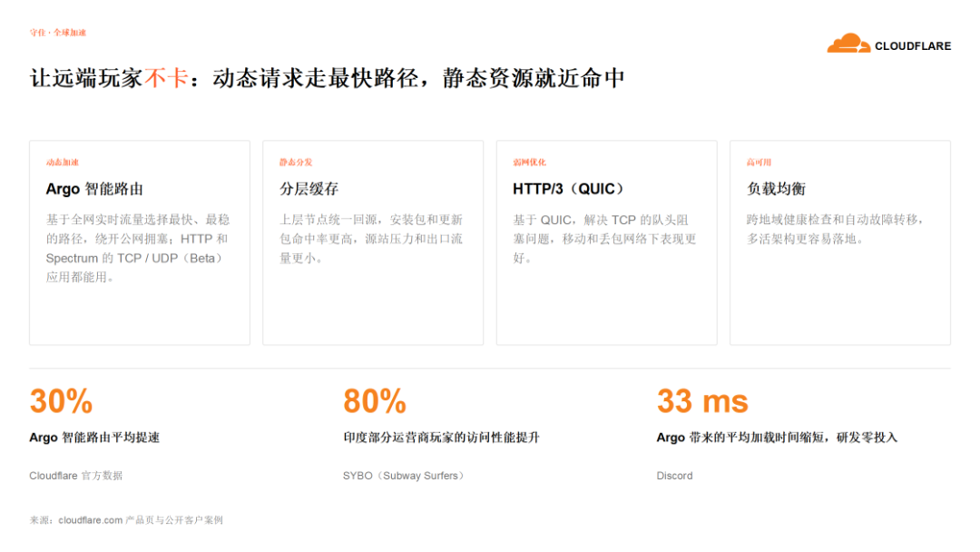Click the card heading "Argo 智能路由"
Image resolution: width=980 pixels, height=552 pixels.
(94, 189)
